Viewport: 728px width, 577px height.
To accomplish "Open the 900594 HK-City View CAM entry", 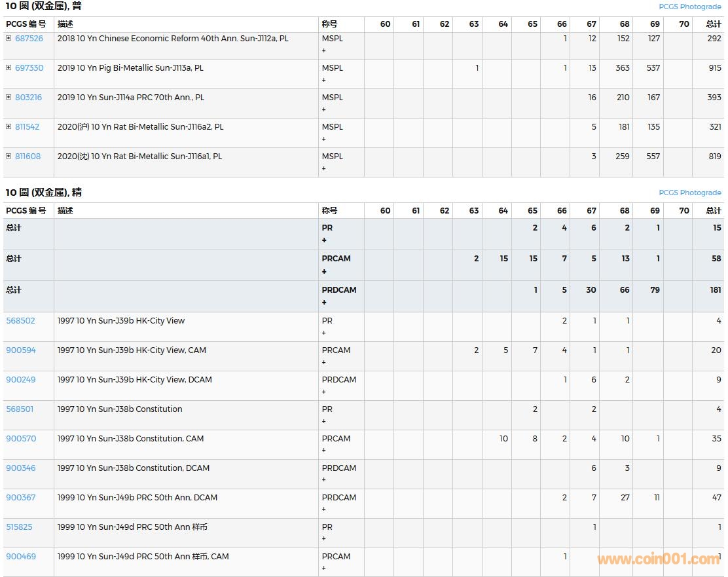I will coord(21,350).
